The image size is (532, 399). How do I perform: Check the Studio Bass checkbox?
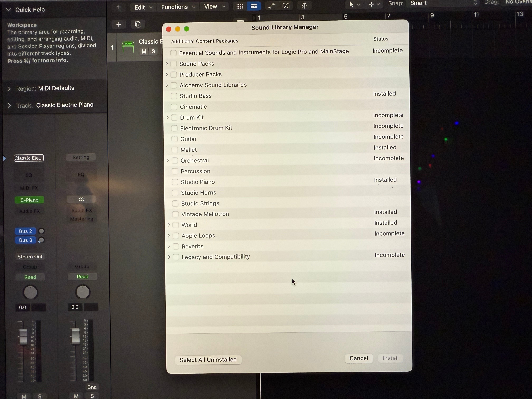tap(174, 96)
